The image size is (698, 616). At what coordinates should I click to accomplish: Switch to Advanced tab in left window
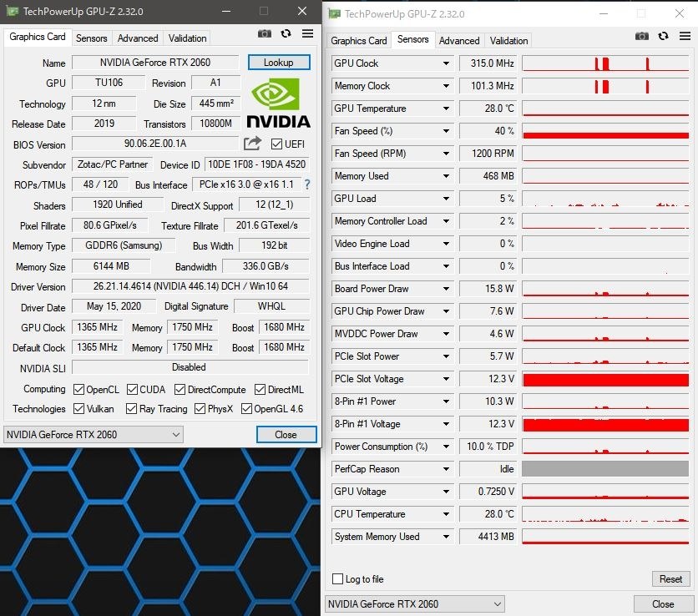click(x=138, y=38)
